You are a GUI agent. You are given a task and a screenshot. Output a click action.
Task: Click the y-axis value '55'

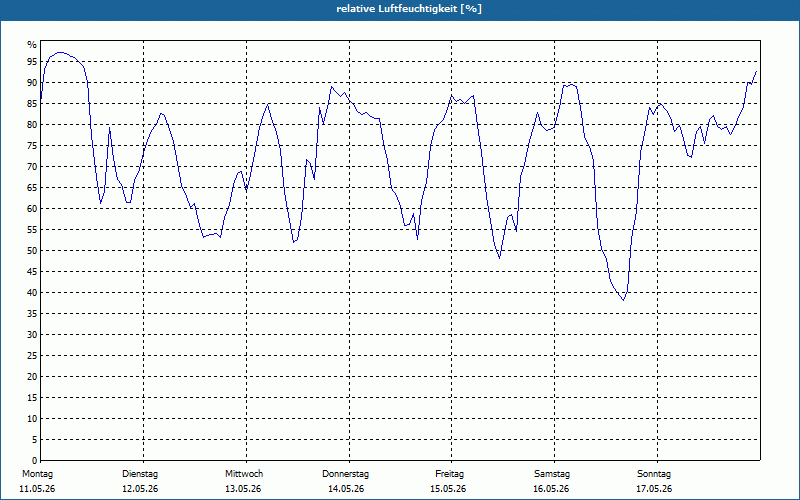coord(32,230)
